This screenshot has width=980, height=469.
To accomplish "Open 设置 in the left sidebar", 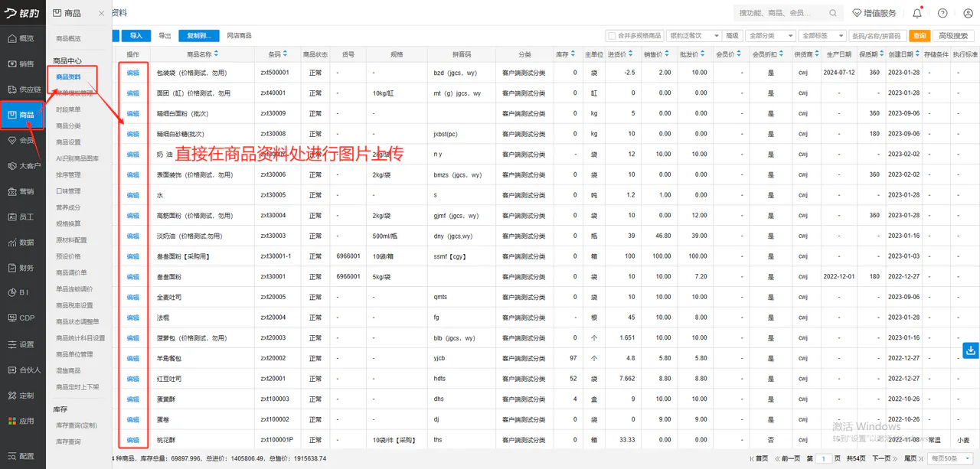I will point(22,344).
